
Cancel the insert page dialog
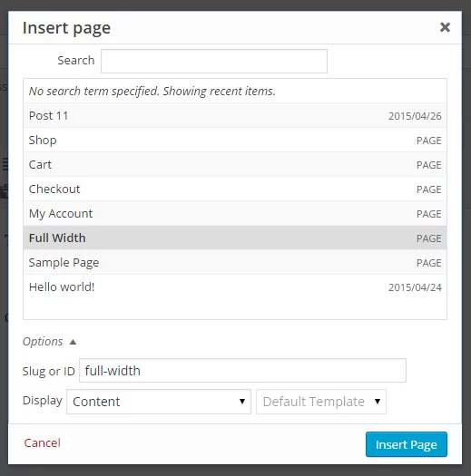43,443
